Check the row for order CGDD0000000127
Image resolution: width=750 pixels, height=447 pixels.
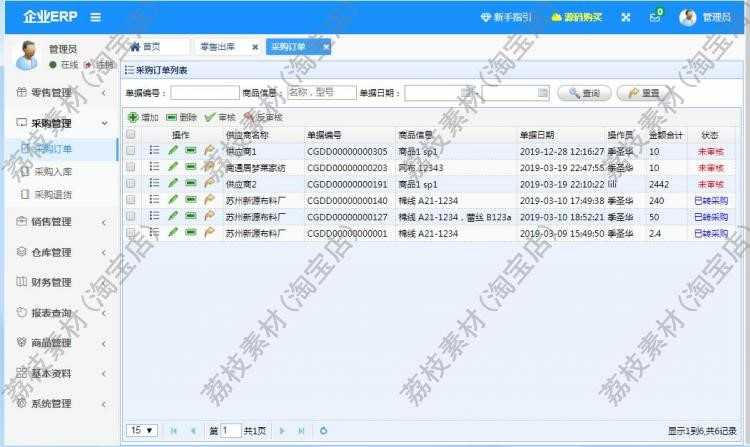131,216
